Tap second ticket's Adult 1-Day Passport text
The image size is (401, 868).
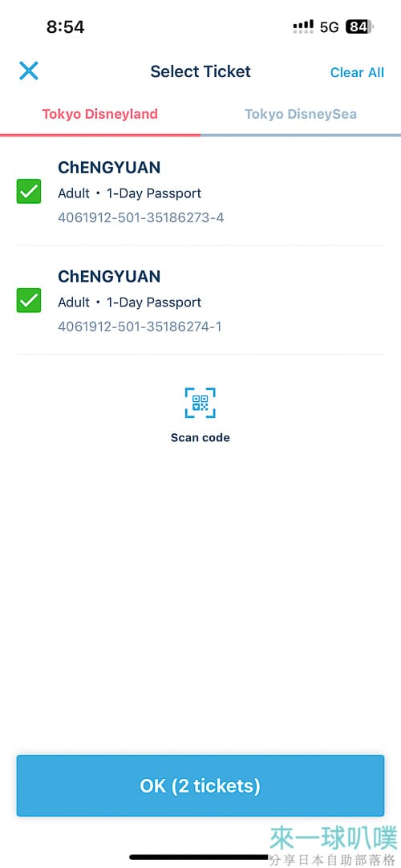click(129, 302)
